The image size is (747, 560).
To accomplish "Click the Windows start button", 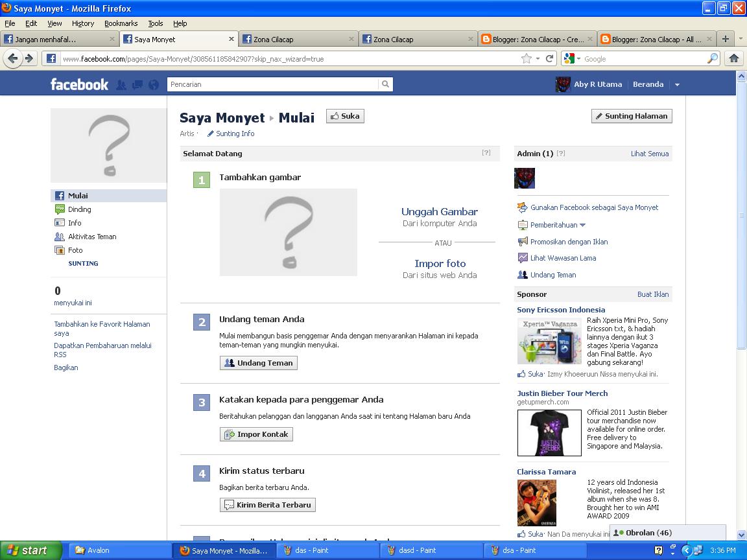I will [x=31, y=550].
